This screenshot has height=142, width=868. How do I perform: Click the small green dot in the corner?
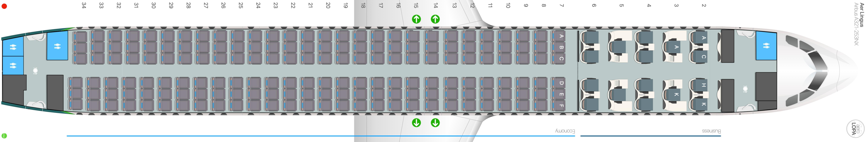pos(4,136)
